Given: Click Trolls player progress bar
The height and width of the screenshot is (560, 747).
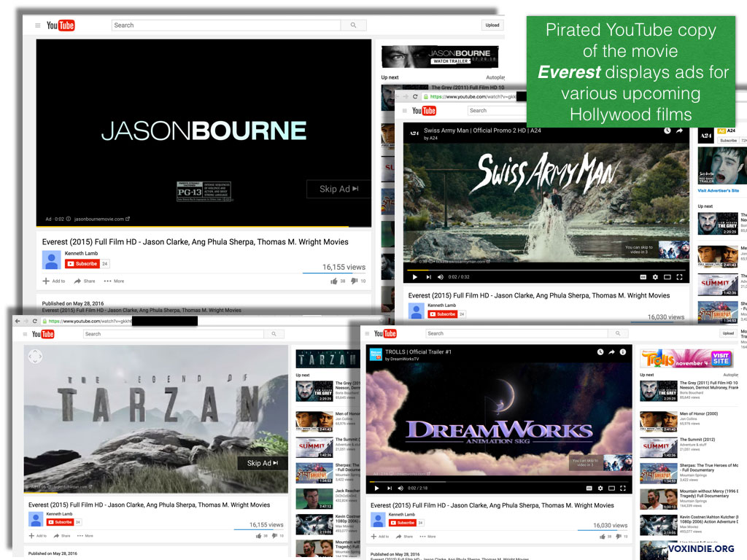Looking at the screenshot, I should pos(499,481).
